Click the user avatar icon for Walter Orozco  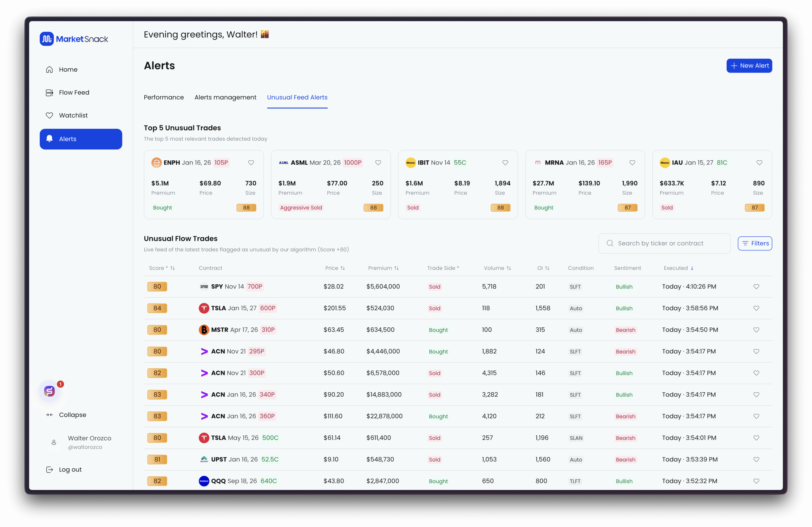click(54, 442)
